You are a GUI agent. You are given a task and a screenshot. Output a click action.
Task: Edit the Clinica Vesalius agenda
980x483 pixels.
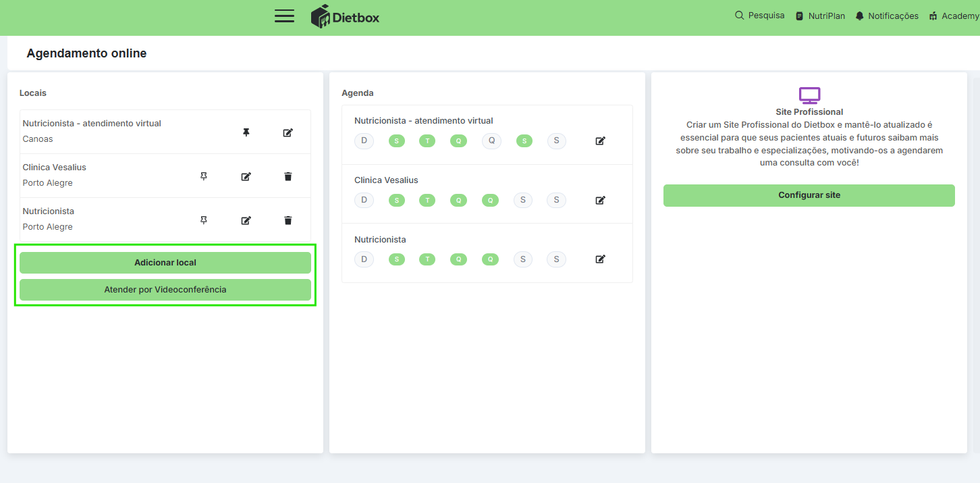coord(601,200)
